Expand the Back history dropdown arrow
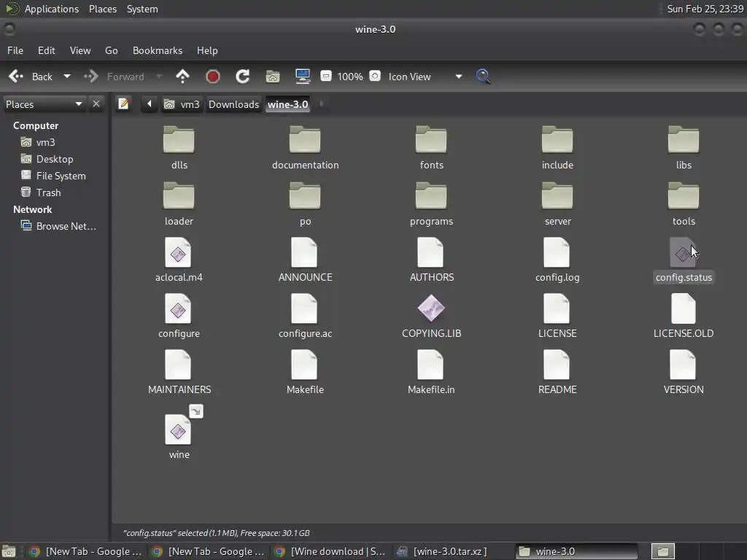 tap(67, 76)
